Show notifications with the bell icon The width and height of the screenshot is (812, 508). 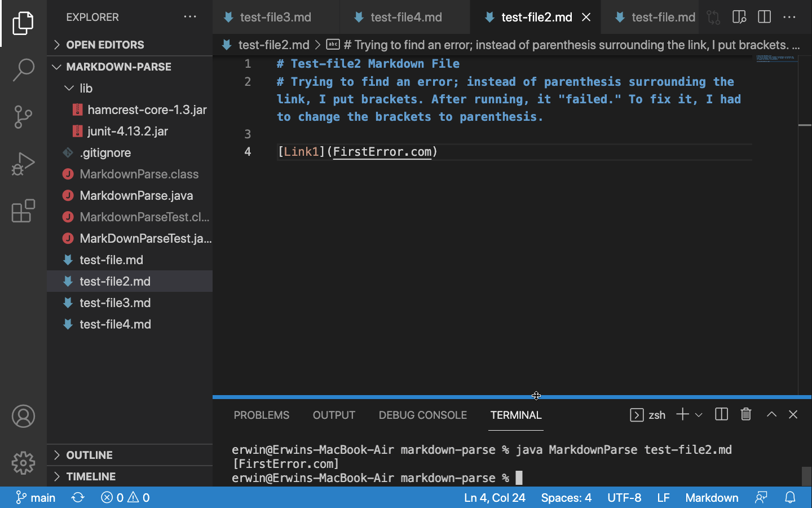(x=790, y=497)
